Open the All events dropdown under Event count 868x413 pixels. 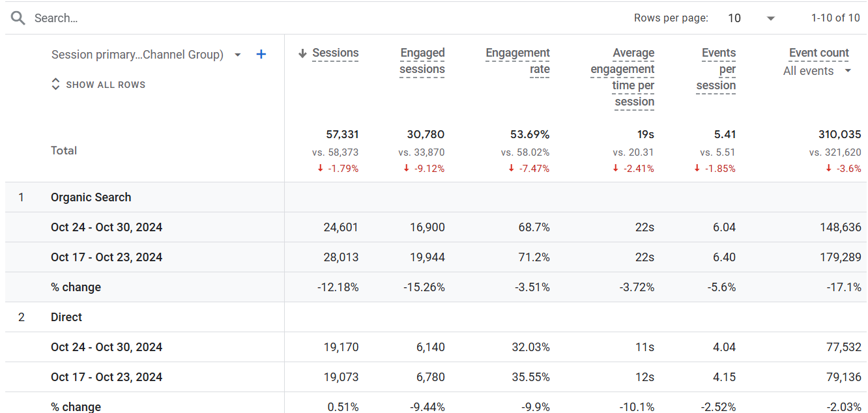(817, 71)
